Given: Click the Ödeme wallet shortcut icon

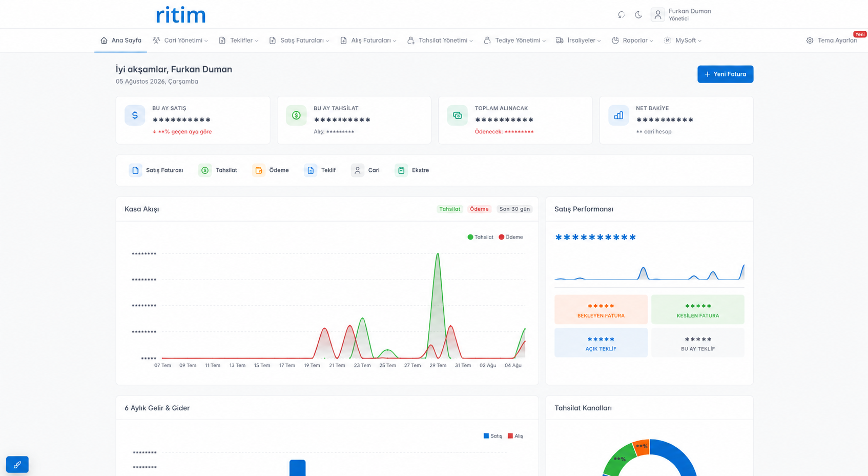Looking at the screenshot, I should [x=259, y=170].
